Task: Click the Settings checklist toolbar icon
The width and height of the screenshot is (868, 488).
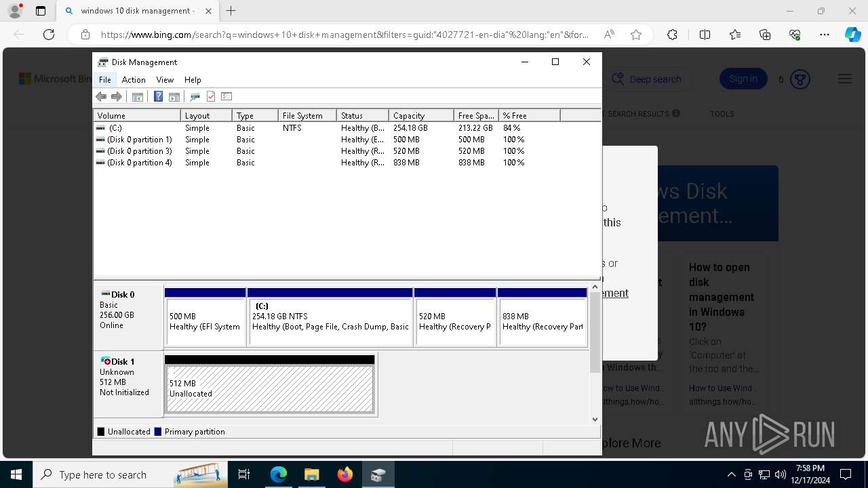Action: coord(226,97)
